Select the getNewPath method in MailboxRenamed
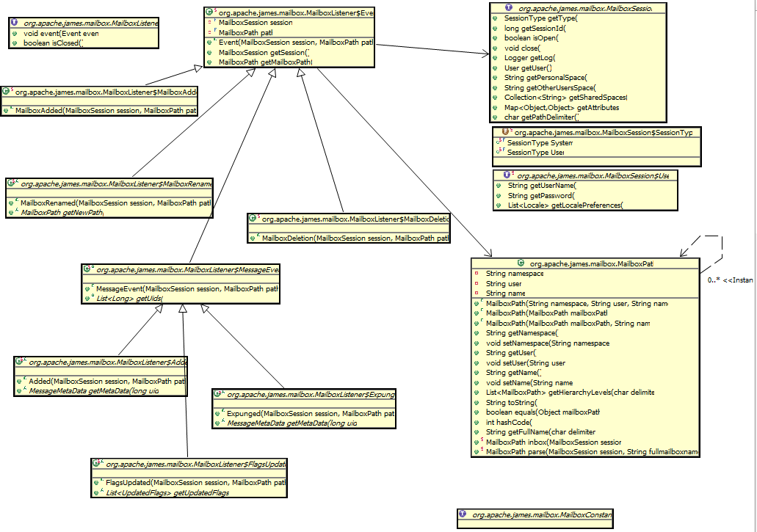The image size is (757, 532). [62, 212]
